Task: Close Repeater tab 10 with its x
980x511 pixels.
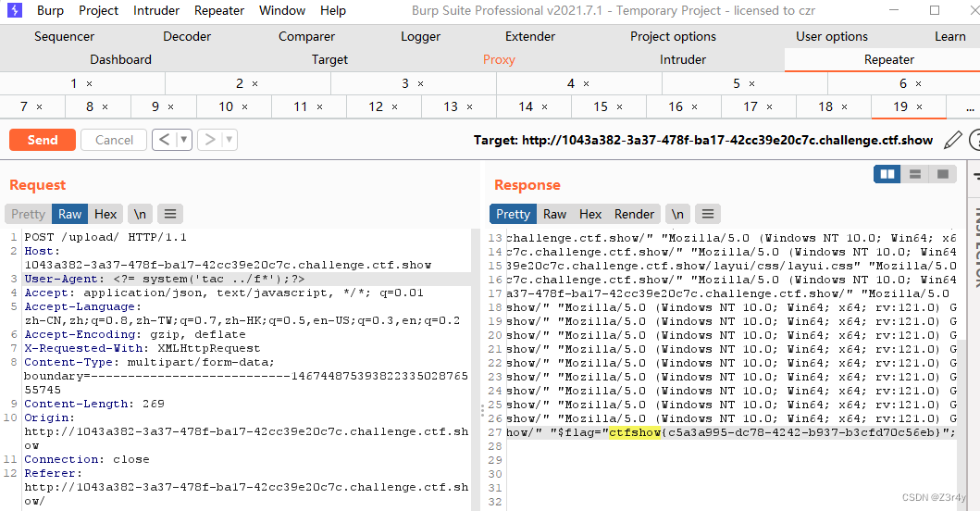Action: tap(245, 107)
